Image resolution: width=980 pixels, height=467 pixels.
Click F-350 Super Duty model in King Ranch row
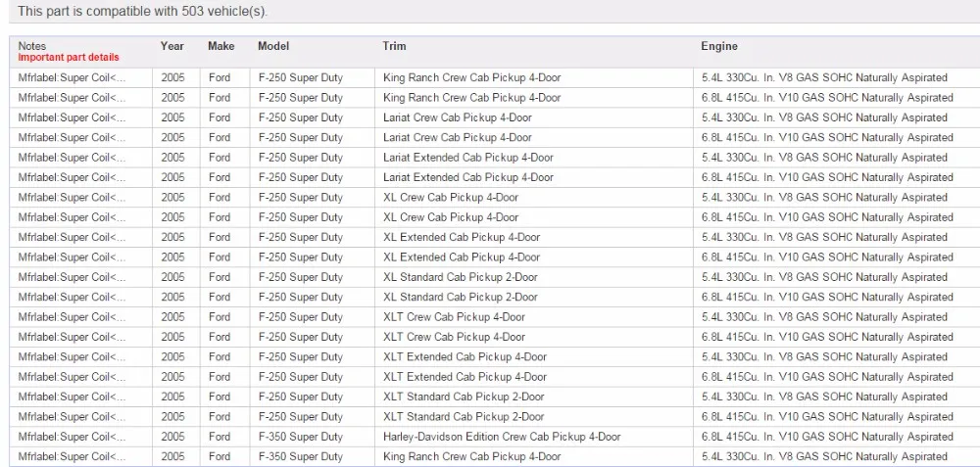[x=301, y=457]
